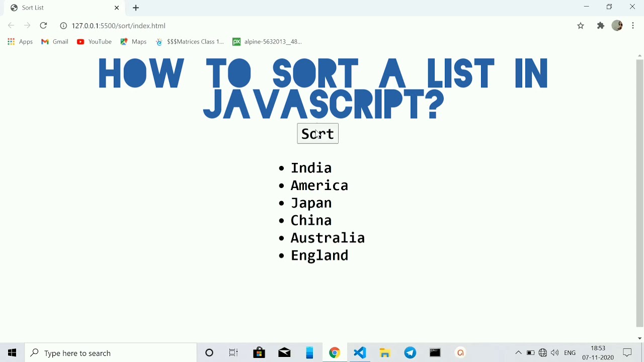
Task: Reload the page with the refresh icon
Action: (x=43, y=26)
